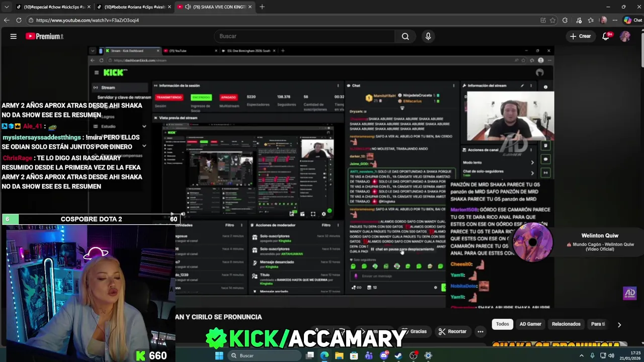Open OBS Studio from the taskbar
The width and height of the screenshot is (644, 362).
(x=414, y=355)
